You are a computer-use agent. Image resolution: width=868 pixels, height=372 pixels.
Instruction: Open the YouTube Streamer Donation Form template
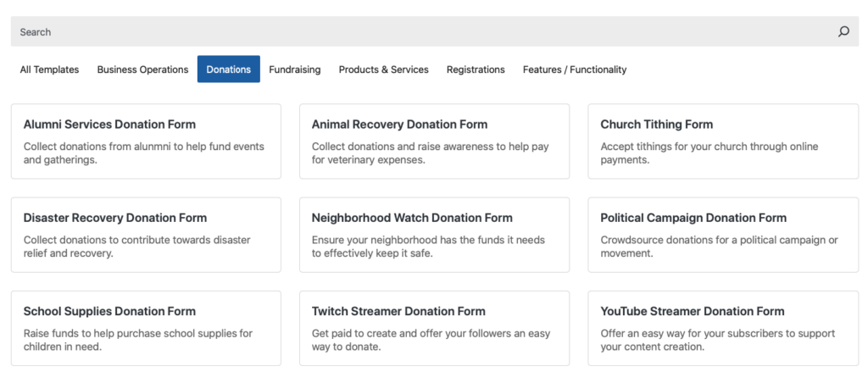click(x=723, y=329)
